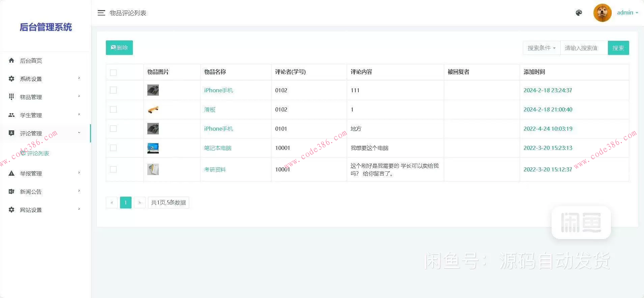644x298 pixels.
Task: Click the admin avatar picture
Action: tap(602, 13)
